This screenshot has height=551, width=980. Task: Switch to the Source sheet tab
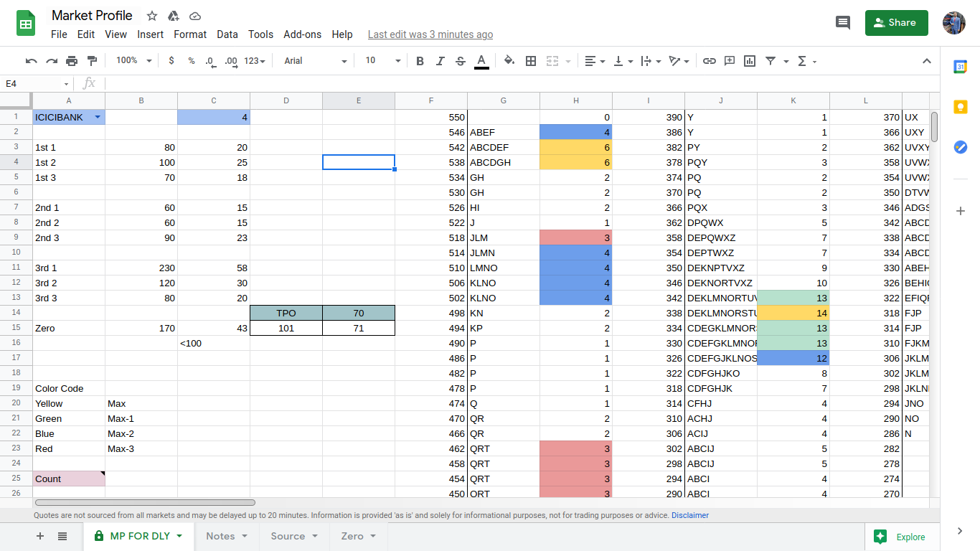[x=294, y=536]
